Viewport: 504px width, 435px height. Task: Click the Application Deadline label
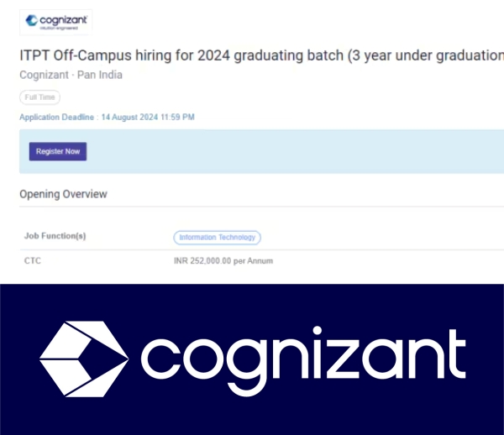(x=56, y=118)
